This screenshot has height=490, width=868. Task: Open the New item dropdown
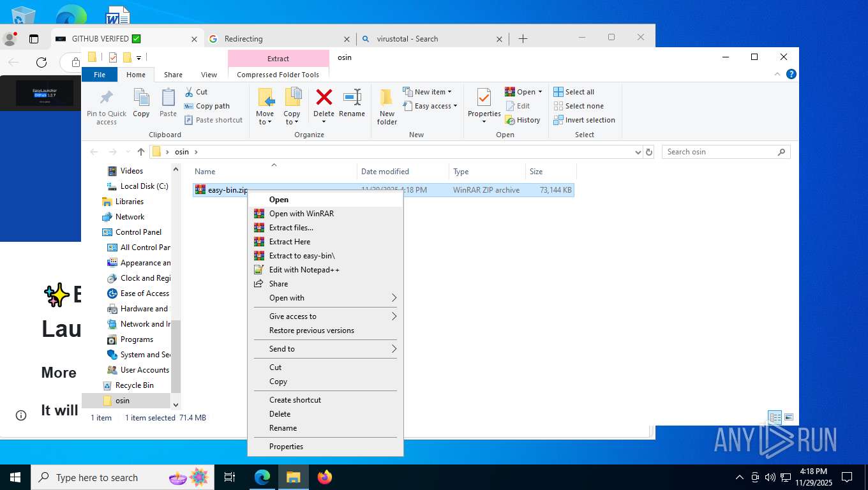[428, 92]
